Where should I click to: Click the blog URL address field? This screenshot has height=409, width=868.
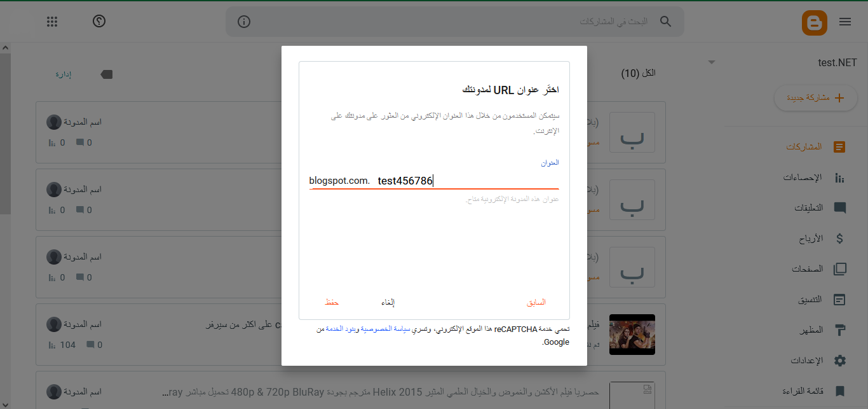pyautogui.click(x=467, y=181)
